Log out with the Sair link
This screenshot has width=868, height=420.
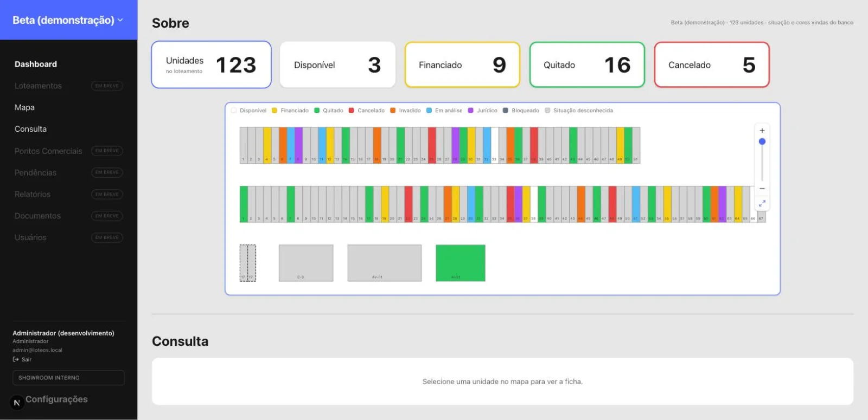pyautogui.click(x=22, y=359)
